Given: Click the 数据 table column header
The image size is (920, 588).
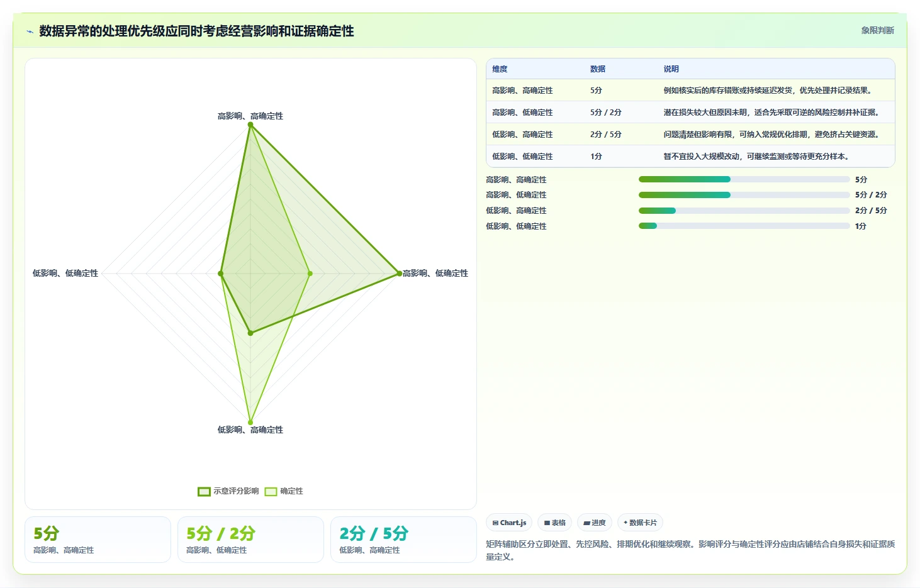Looking at the screenshot, I should point(598,69).
